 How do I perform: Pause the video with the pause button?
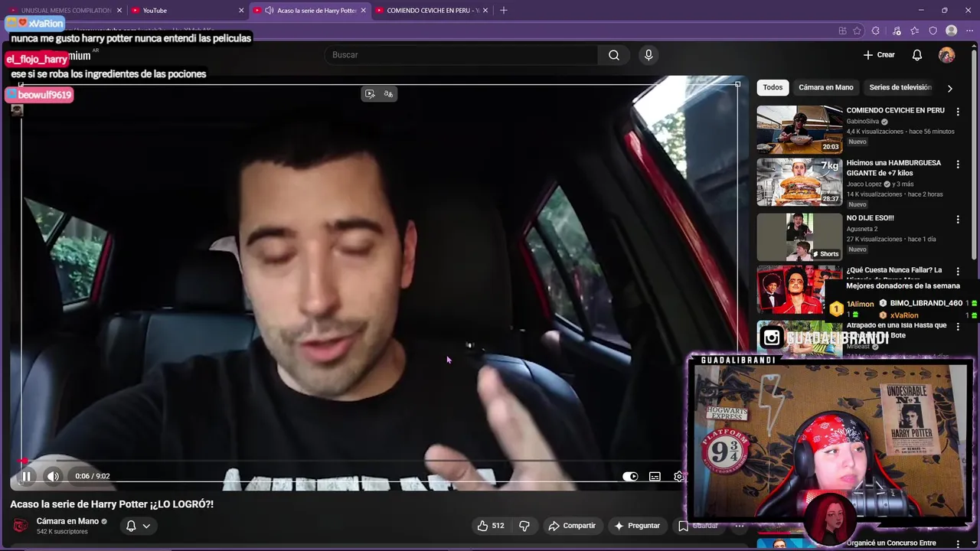pos(26,476)
